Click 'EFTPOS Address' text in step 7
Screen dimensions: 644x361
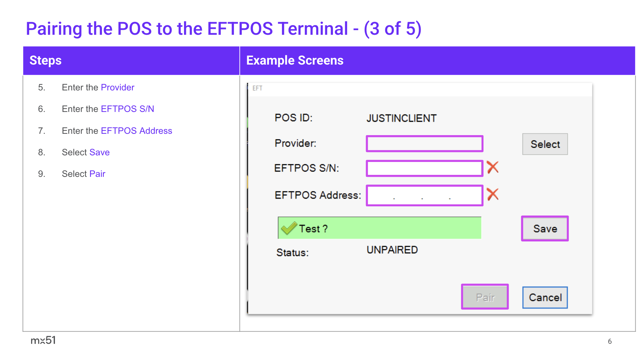coord(136,131)
